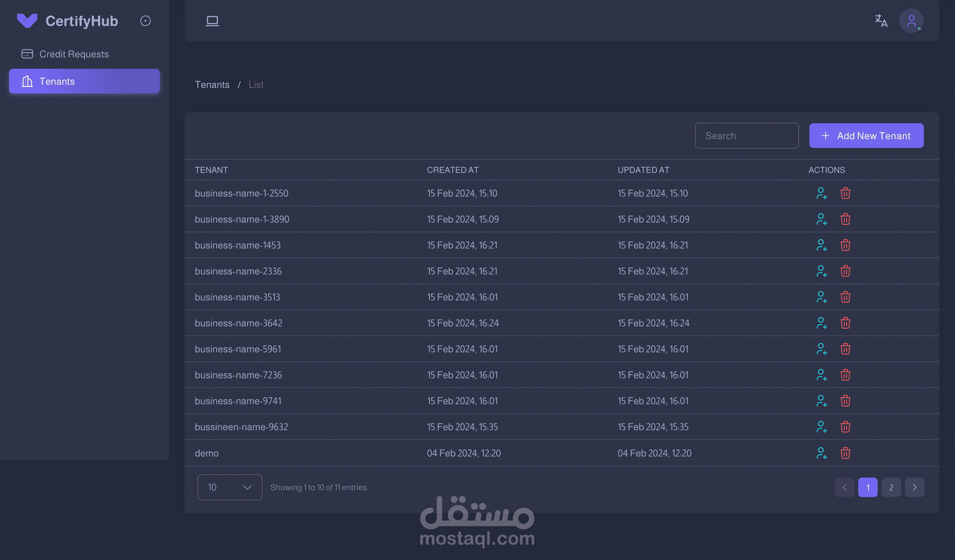
Task: Expand the 10 entries-per-page dropdown
Action: coord(230,487)
